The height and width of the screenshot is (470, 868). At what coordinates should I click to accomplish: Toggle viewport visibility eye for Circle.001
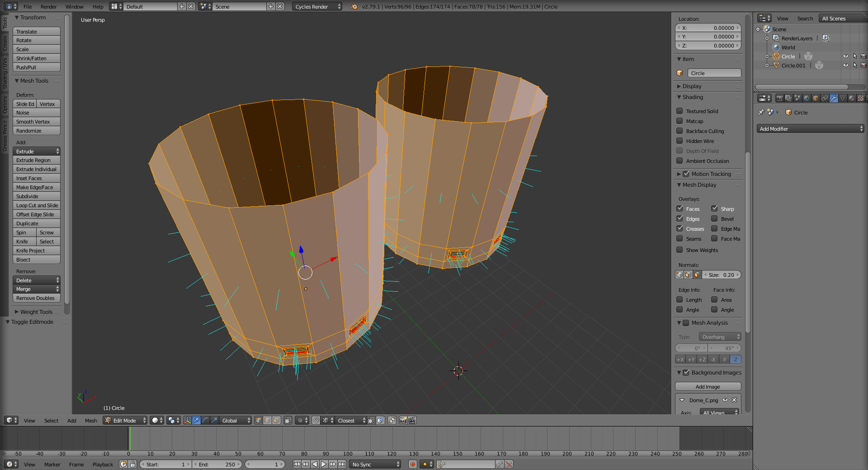tap(845, 65)
